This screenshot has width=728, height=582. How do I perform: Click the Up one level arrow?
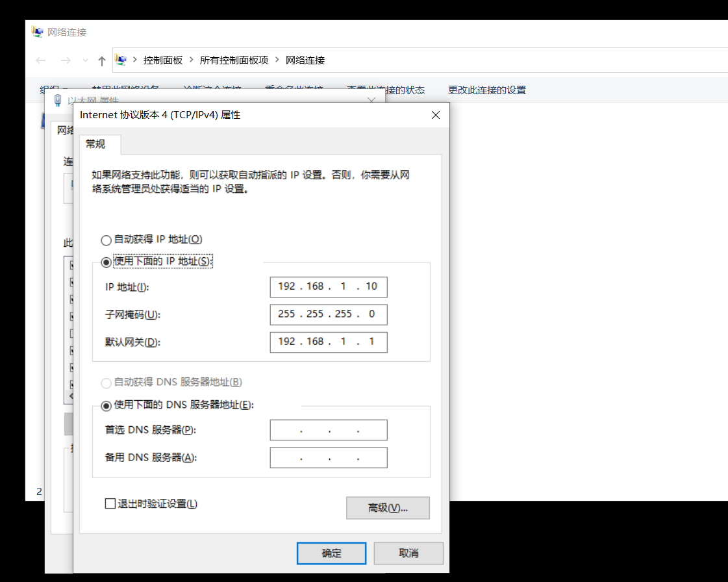[101, 60]
